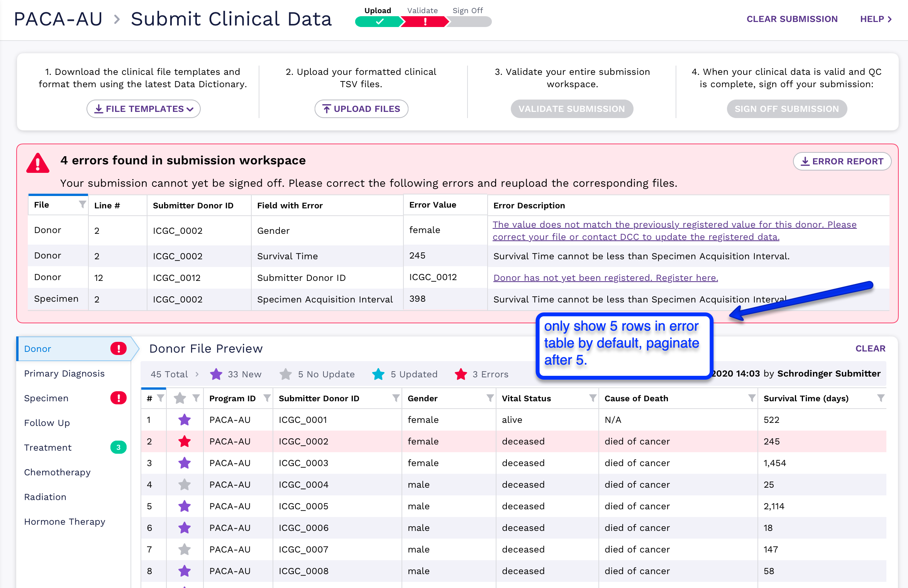Viewport: 908px width, 588px height.
Task: Click the Specimen Acquisition Interval error field cell
Action: pos(327,299)
